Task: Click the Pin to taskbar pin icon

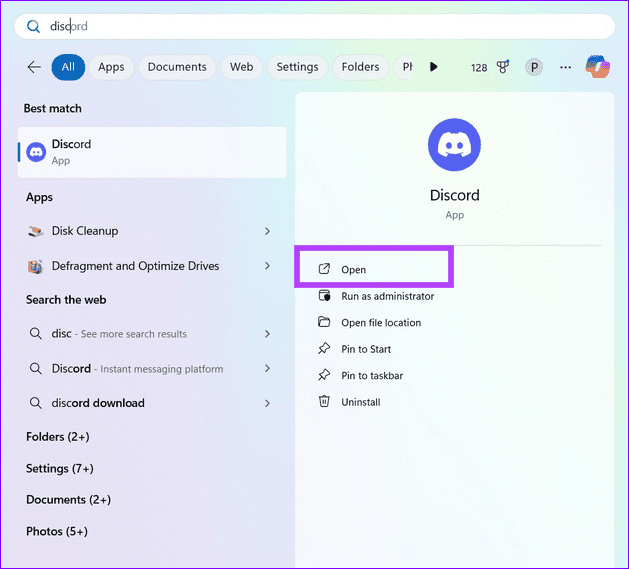Action: (324, 375)
